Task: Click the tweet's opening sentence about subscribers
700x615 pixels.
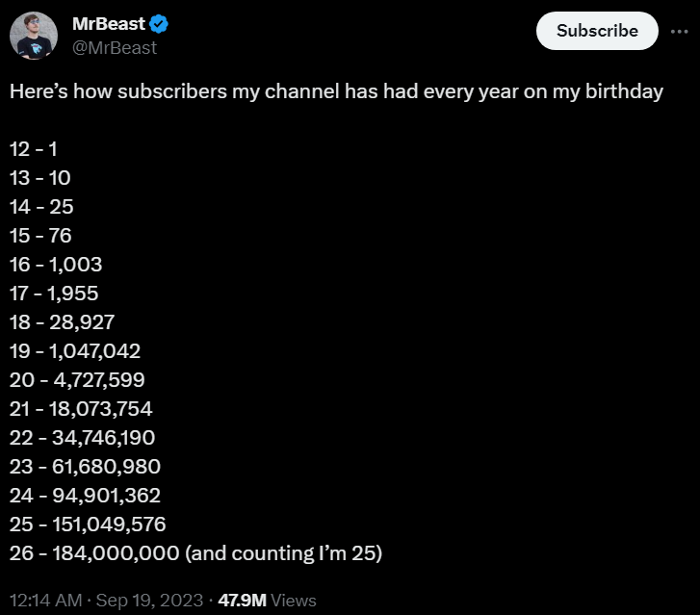Action: coord(336,91)
